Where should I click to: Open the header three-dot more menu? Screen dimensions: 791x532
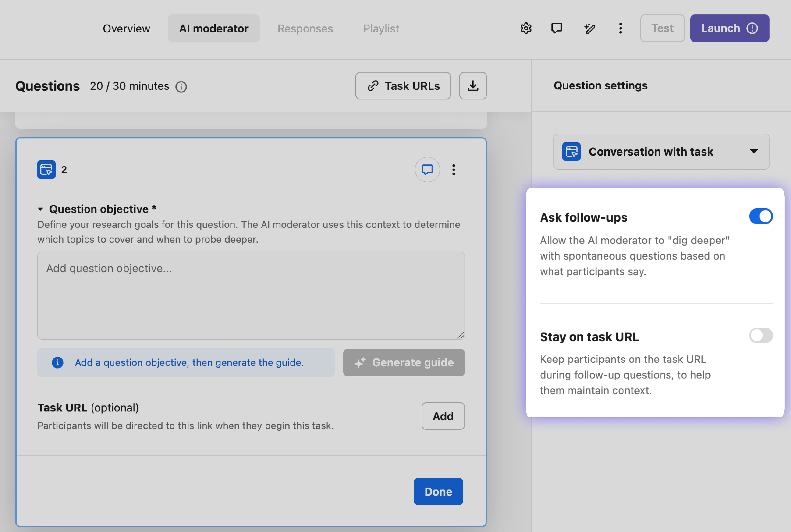pyautogui.click(x=620, y=28)
